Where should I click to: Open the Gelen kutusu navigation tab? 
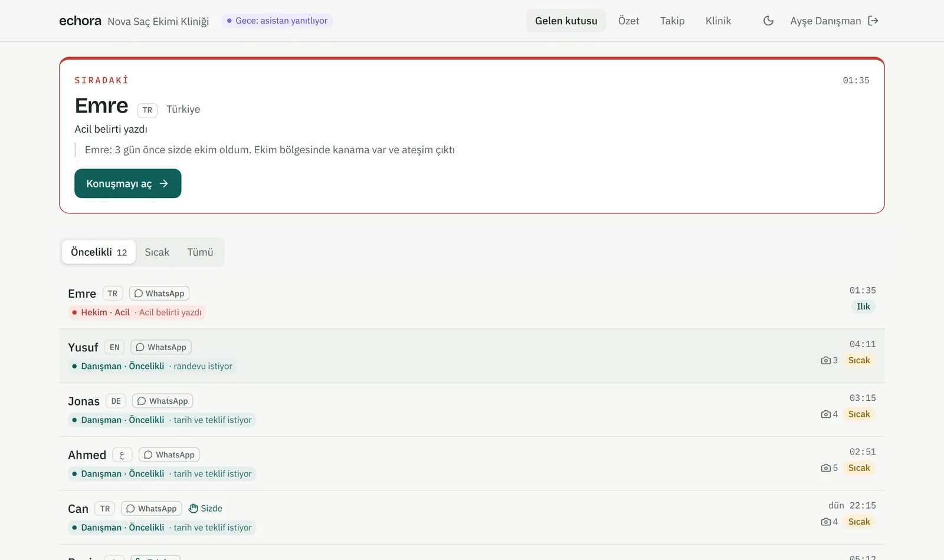[566, 21]
